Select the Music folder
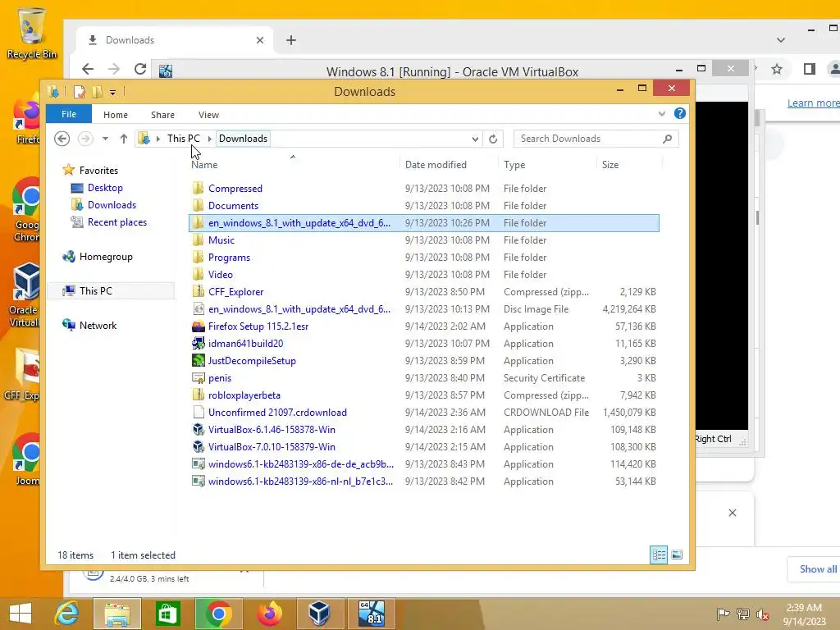Image resolution: width=840 pixels, height=630 pixels. click(x=424, y=240)
